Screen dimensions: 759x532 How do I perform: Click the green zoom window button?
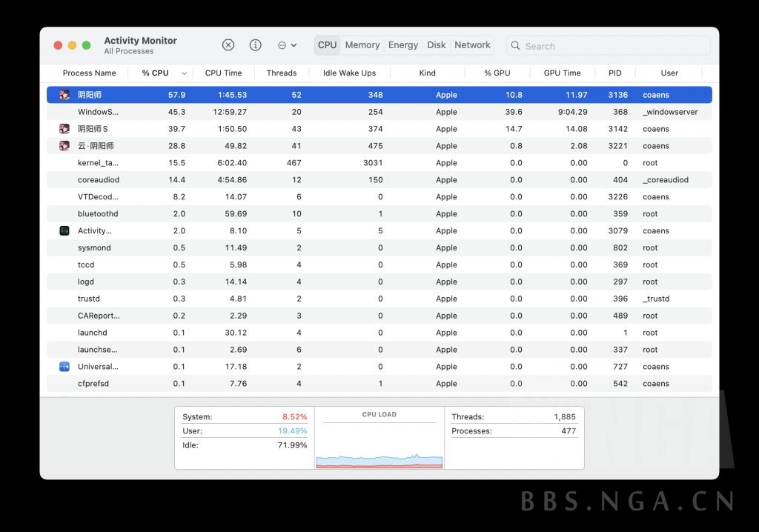[x=87, y=45]
